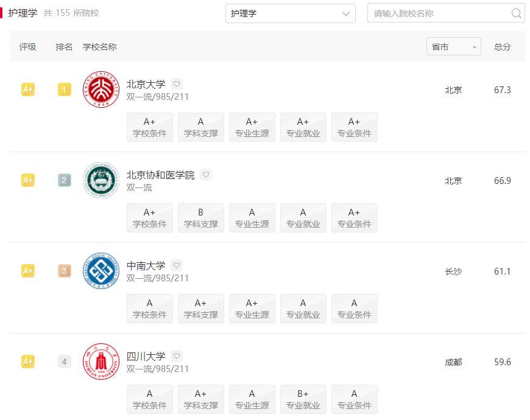Open the 护理学 subject dropdown
Screen dimensions: 530x420
tap(290, 13)
